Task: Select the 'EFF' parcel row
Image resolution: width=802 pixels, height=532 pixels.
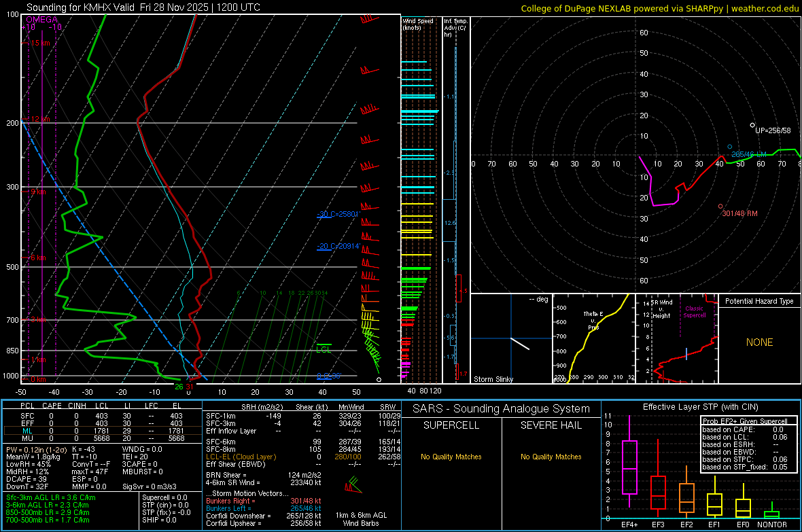Action: tap(101, 423)
